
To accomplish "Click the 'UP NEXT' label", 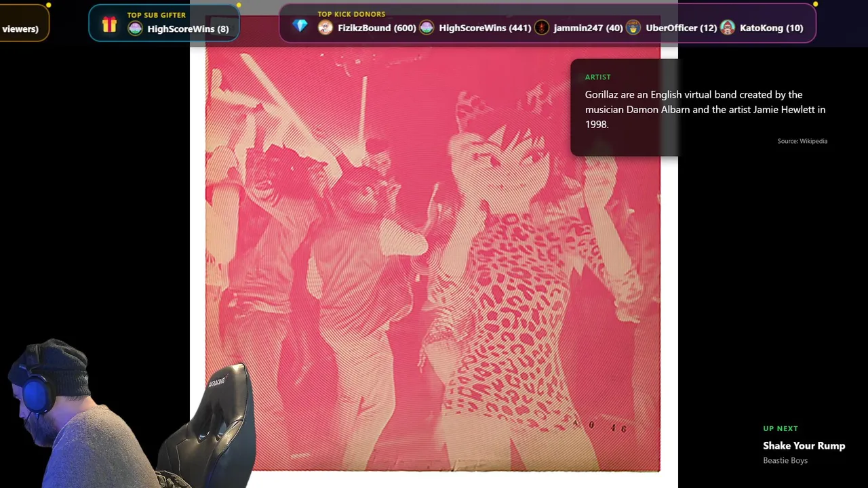I will click(x=781, y=428).
